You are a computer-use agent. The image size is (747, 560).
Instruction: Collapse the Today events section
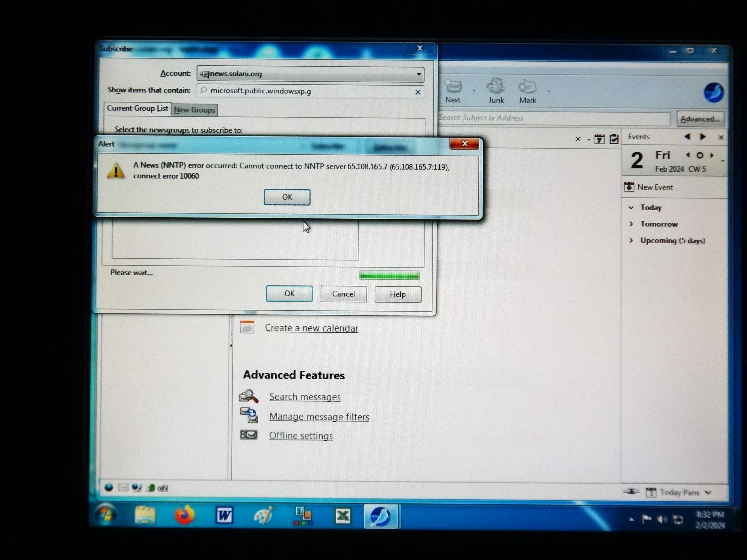click(631, 208)
